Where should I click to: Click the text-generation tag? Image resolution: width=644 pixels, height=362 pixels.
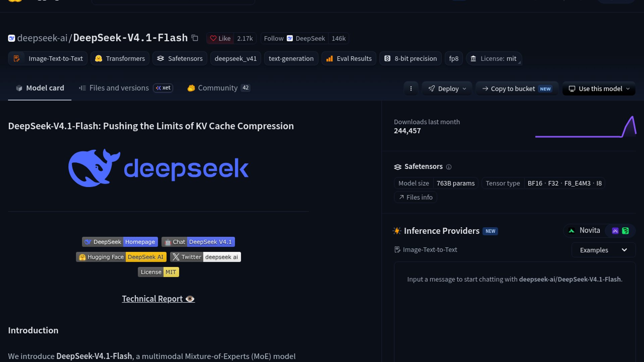291,58
